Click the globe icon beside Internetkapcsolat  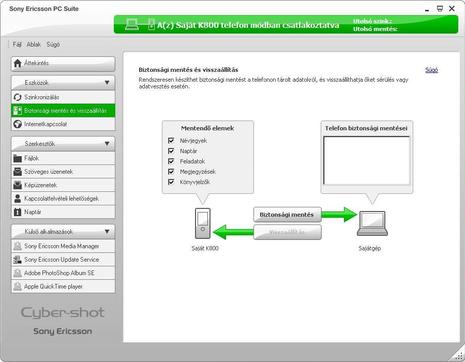pyautogui.click(x=17, y=124)
